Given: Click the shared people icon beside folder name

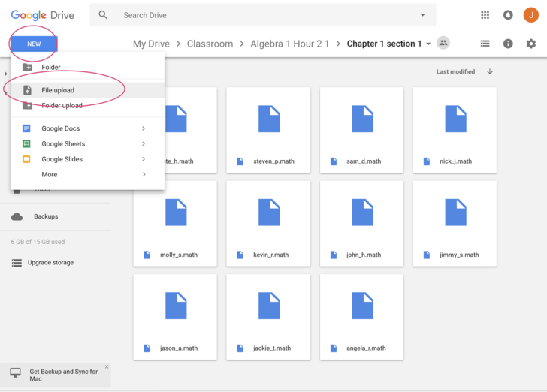Looking at the screenshot, I should pyautogui.click(x=443, y=43).
